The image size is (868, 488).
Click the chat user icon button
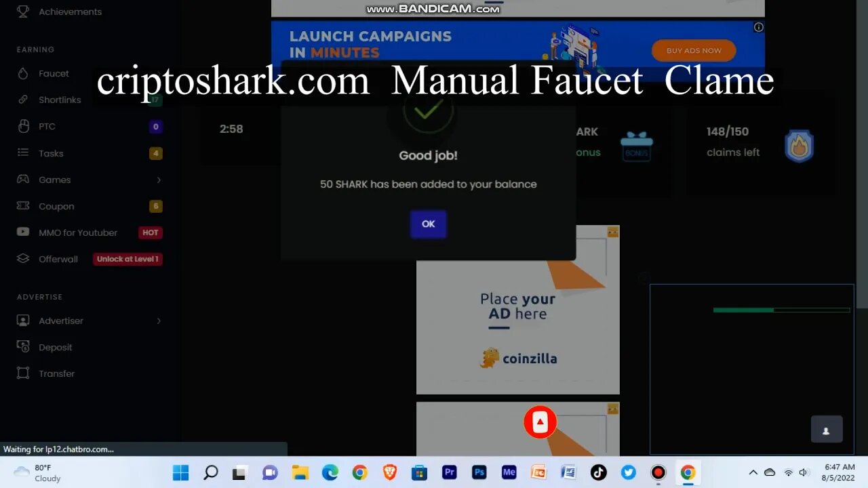[x=827, y=430]
